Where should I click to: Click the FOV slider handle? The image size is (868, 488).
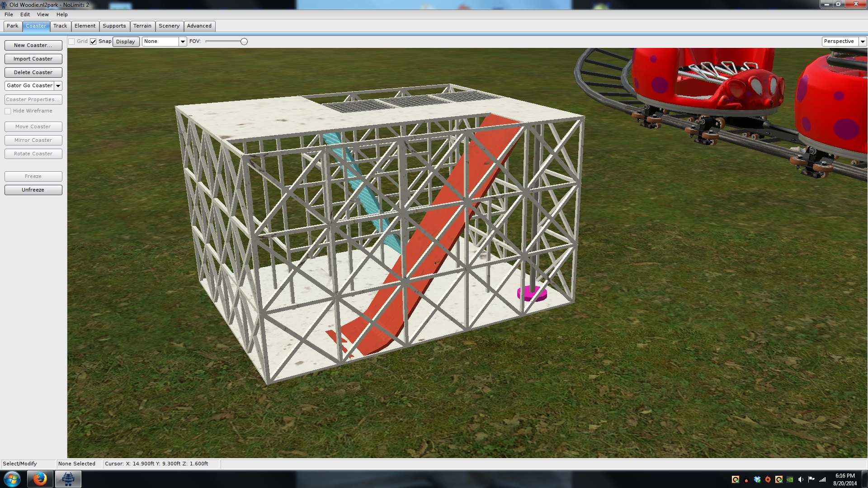coord(244,42)
